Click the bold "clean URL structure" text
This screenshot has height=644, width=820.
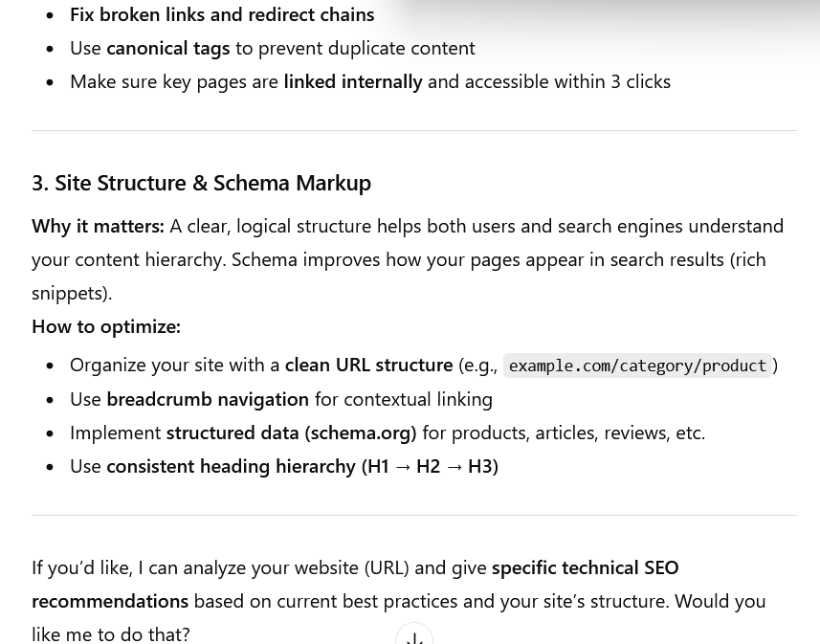[368, 365]
